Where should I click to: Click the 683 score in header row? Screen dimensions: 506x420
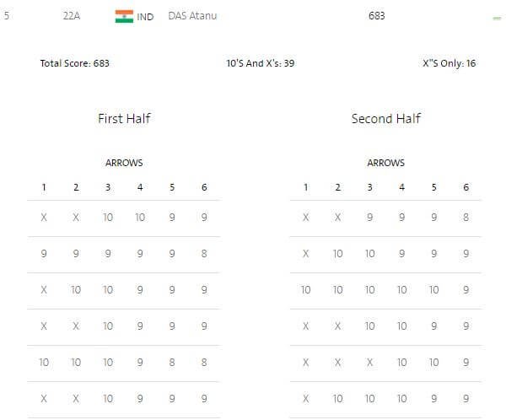377,16
